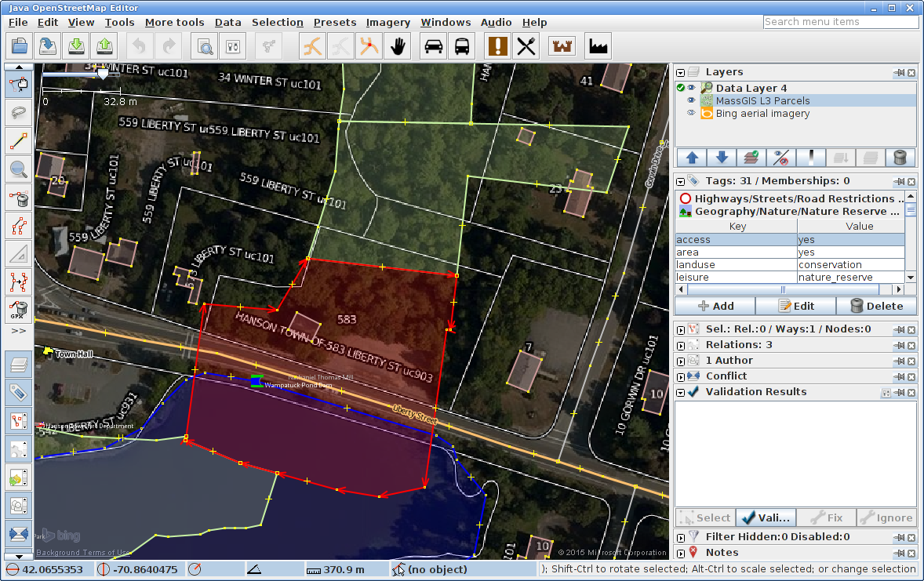Choose the Zoom magnifier tool in sidebar
924x581 pixels.
click(x=19, y=169)
